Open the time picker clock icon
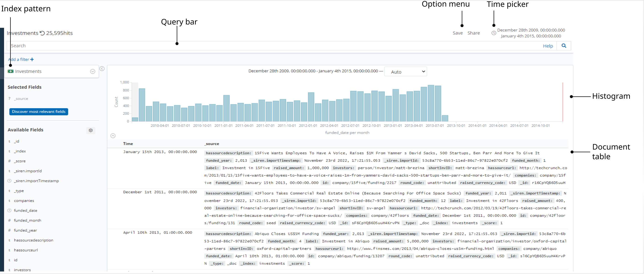 pos(494,33)
